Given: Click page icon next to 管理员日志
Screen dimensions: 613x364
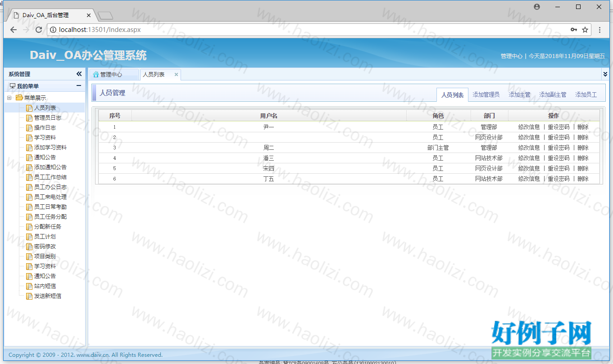Looking at the screenshot, I should point(29,118).
